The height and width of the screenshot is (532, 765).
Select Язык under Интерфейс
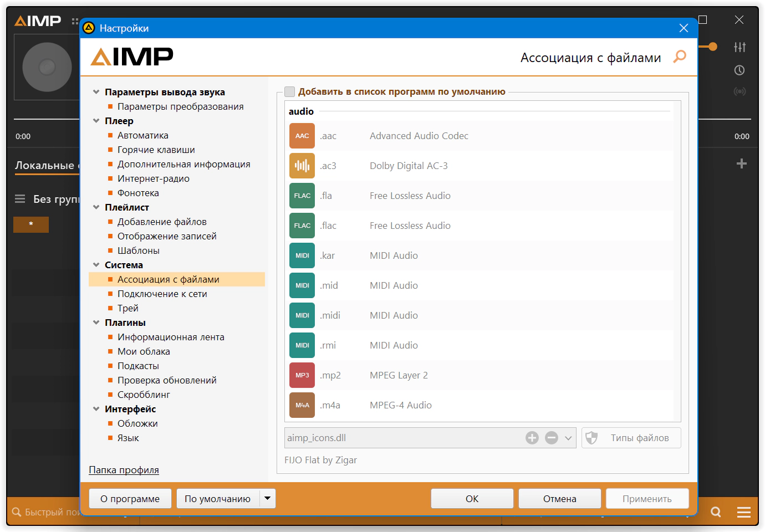[128, 438]
